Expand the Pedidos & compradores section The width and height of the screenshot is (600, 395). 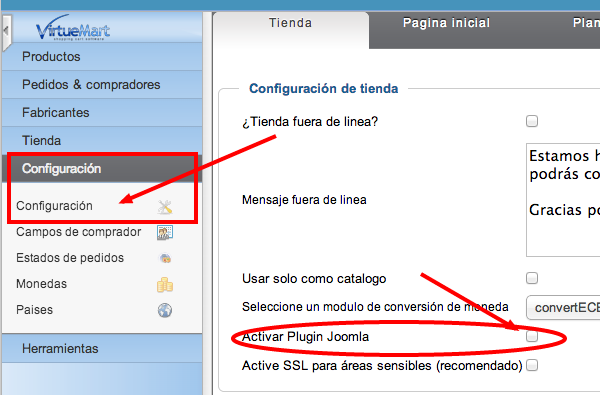102,85
